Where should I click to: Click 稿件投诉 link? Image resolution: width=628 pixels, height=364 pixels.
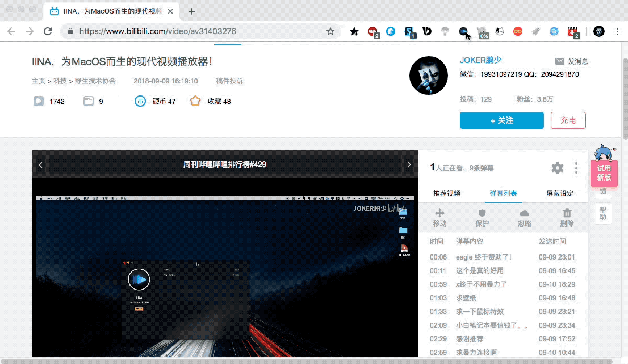(x=229, y=81)
